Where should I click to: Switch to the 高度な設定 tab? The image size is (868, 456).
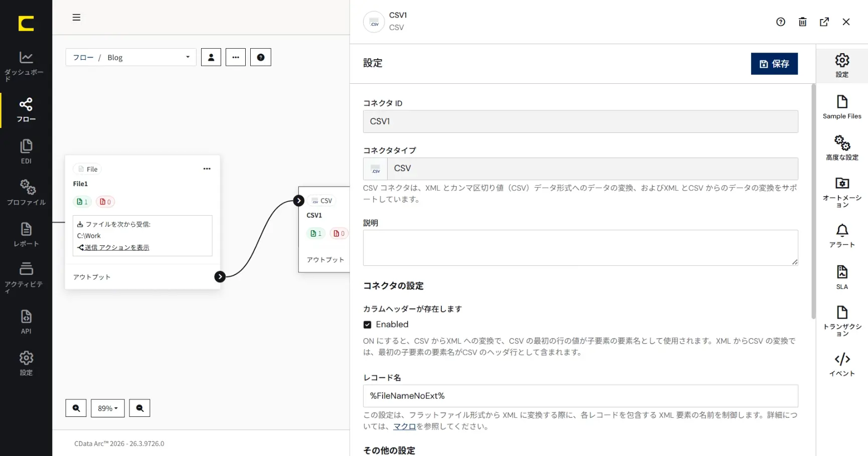tap(842, 148)
